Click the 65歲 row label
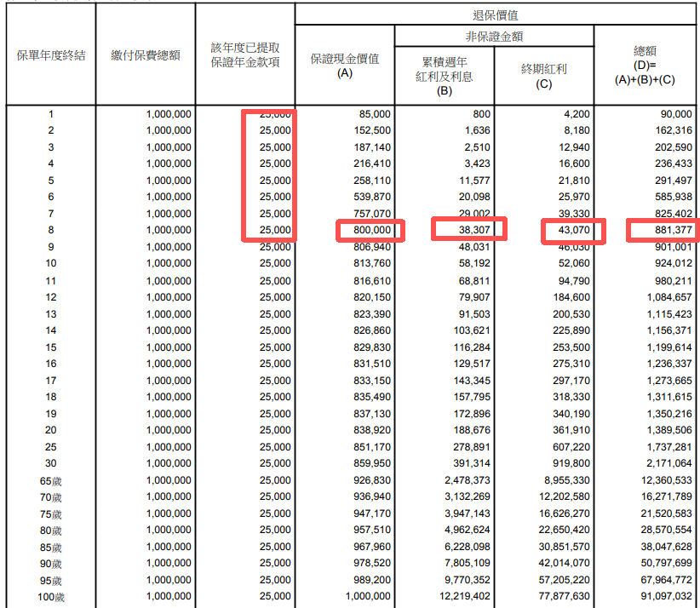700x608 pixels. pyautogui.click(x=51, y=481)
